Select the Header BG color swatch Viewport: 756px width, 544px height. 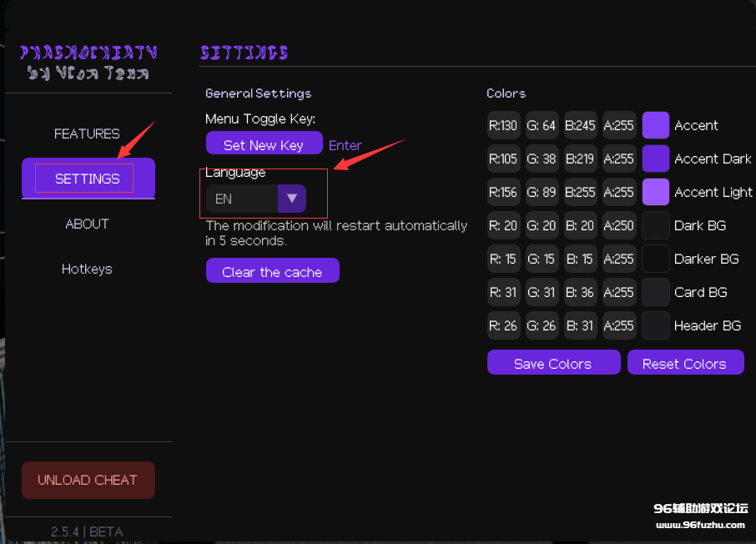(x=655, y=325)
